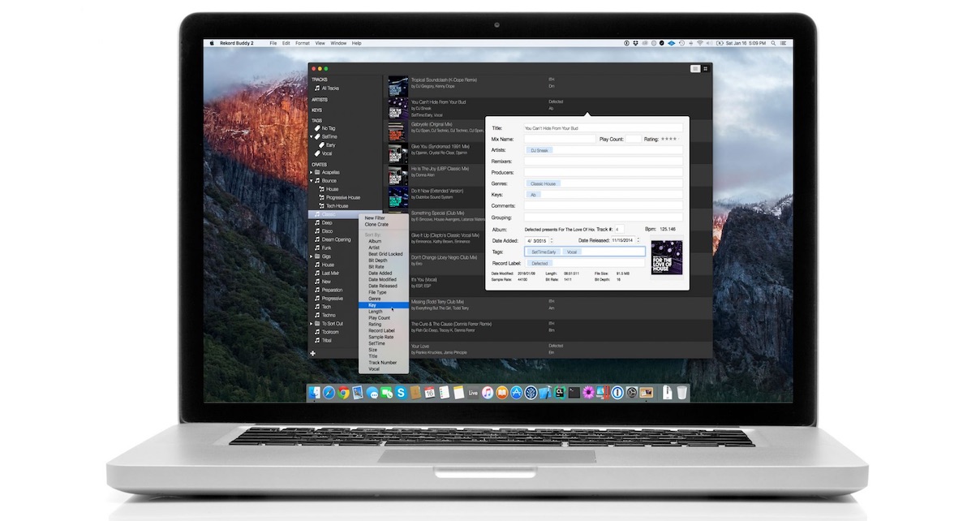
Task: Select the No Tag tag icon
Action: pos(317,128)
